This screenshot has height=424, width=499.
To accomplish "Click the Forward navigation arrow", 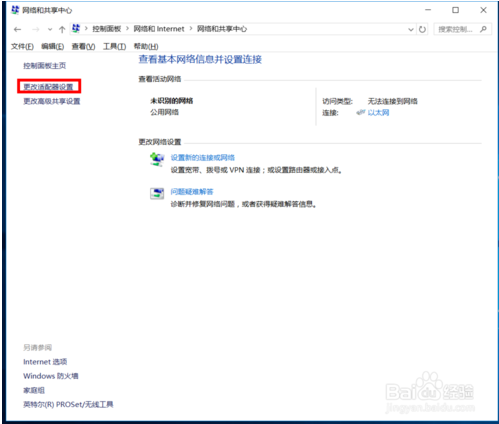I will pyautogui.click(x=36, y=30).
